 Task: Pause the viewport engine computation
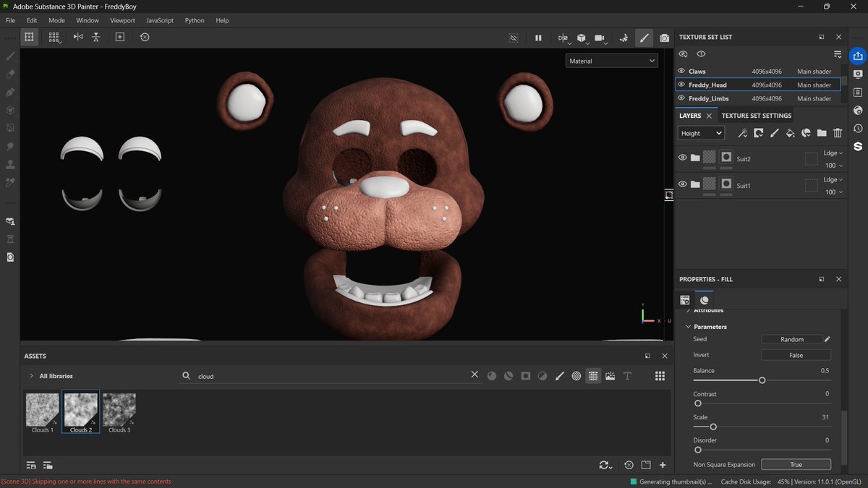pos(538,38)
